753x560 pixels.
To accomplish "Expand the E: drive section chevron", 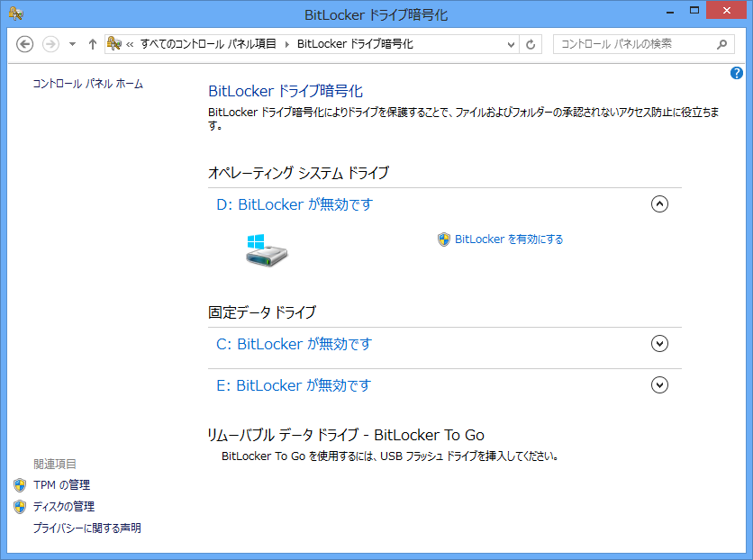I will pos(659,384).
